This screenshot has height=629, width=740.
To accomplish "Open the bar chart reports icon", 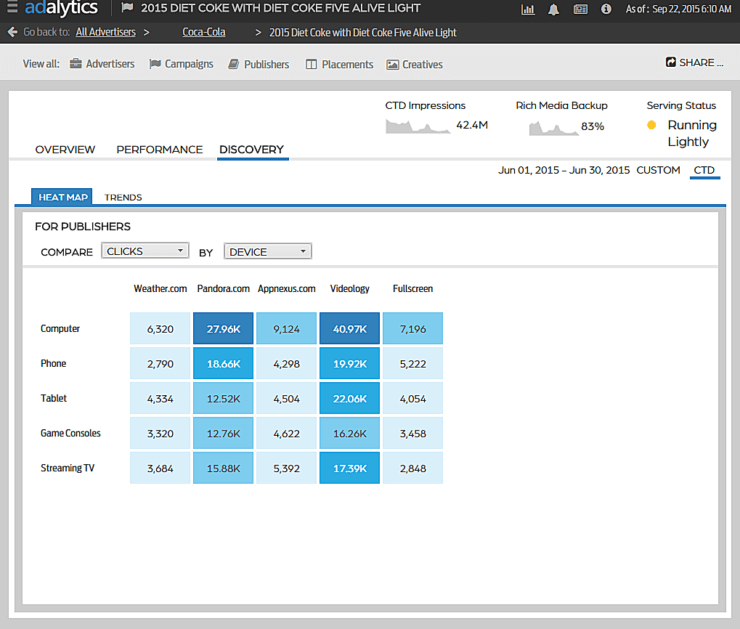I will 528,9.
